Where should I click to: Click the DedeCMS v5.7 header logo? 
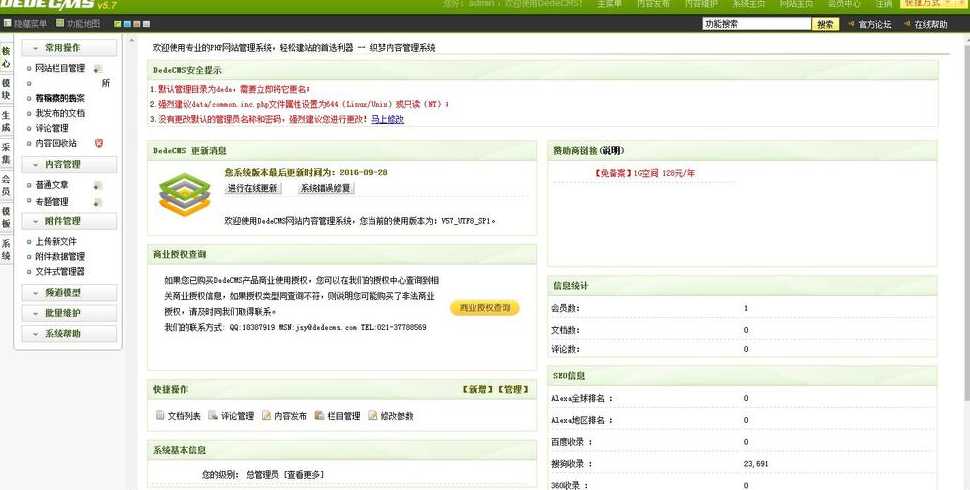(58, 4)
